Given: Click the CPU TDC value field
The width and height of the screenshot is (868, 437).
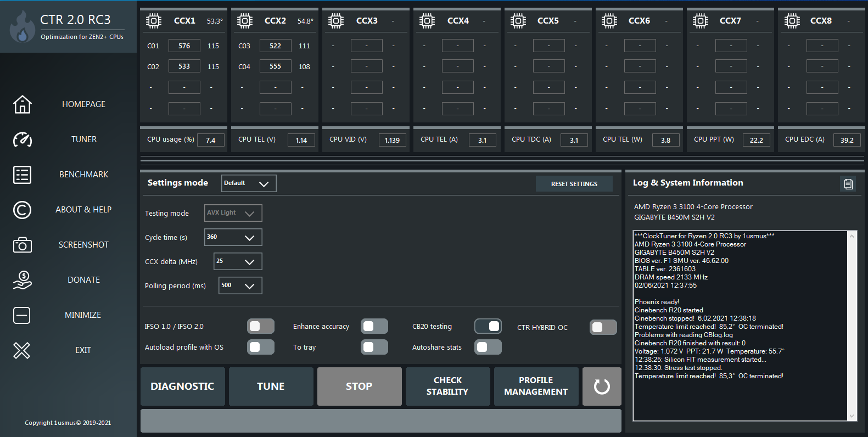Looking at the screenshot, I should (x=574, y=140).
